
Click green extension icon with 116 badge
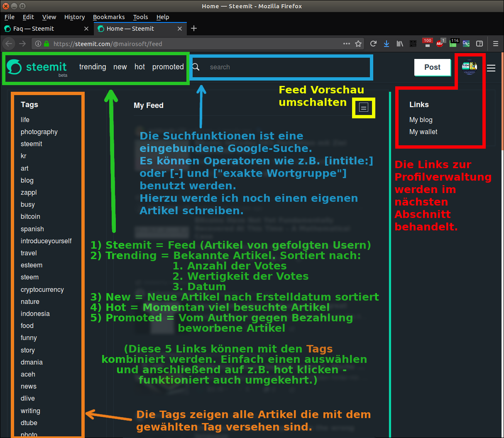454,43
